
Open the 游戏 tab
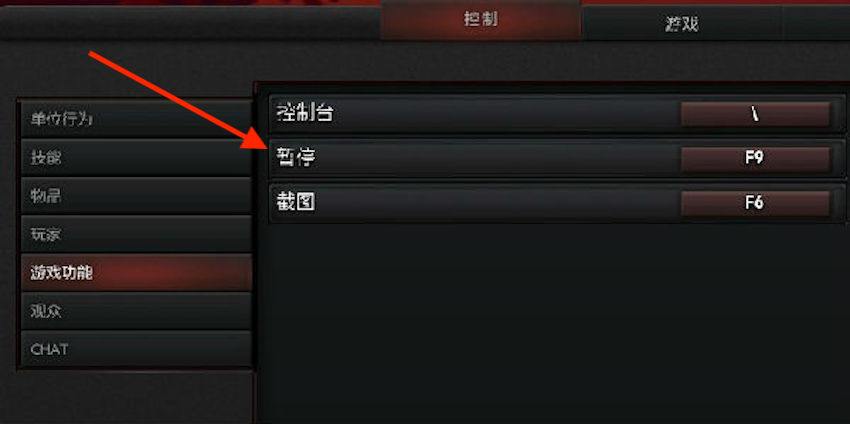pos(681,23)
